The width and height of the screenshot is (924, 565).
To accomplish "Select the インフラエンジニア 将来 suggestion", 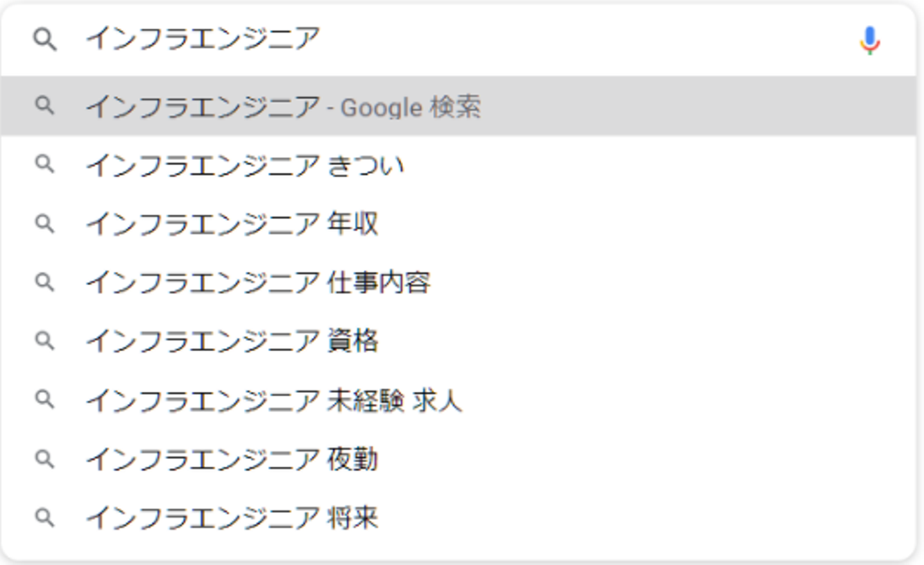I will (x=232, y=517).
